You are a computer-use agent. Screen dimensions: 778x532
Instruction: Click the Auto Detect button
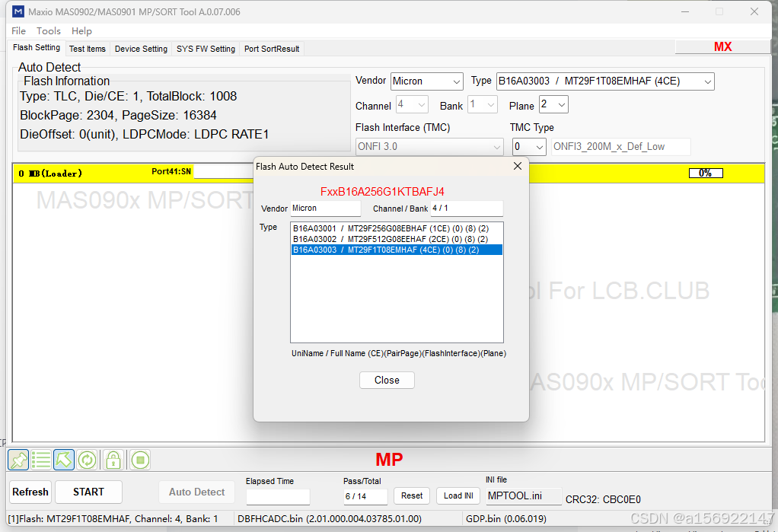(x=197, y=492)
